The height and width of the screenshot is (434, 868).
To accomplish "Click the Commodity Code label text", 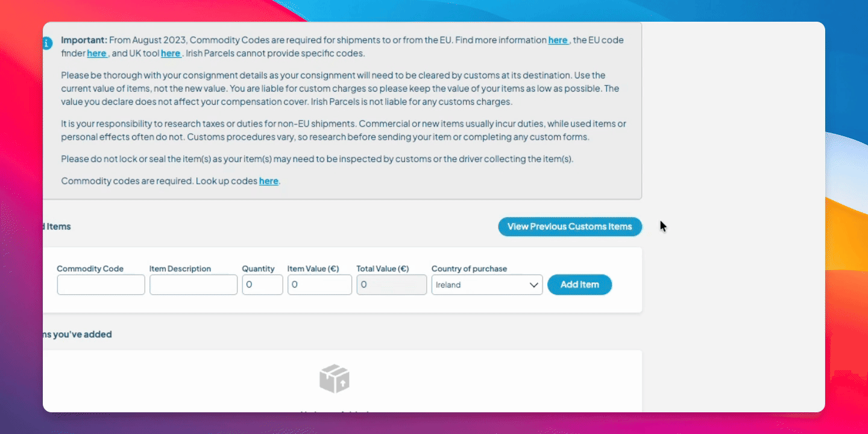I will tap(90, 269).
